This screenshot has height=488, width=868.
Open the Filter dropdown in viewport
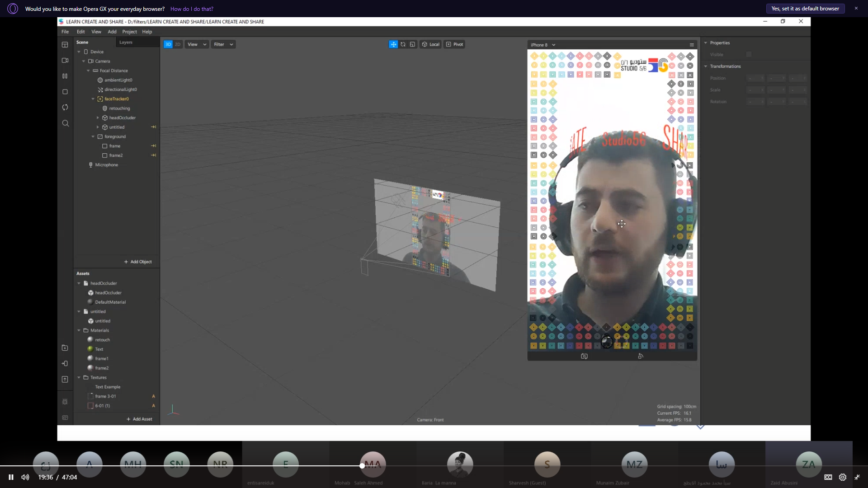[223, 44]
